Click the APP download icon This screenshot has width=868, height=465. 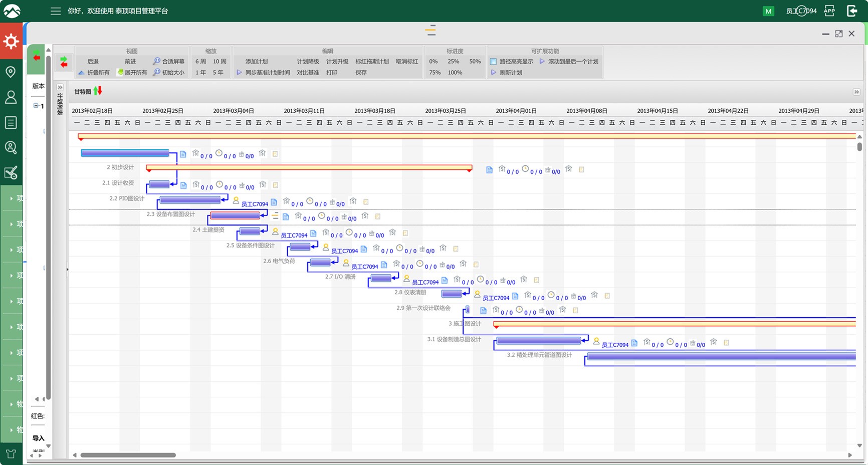click(x=829, y=11)
